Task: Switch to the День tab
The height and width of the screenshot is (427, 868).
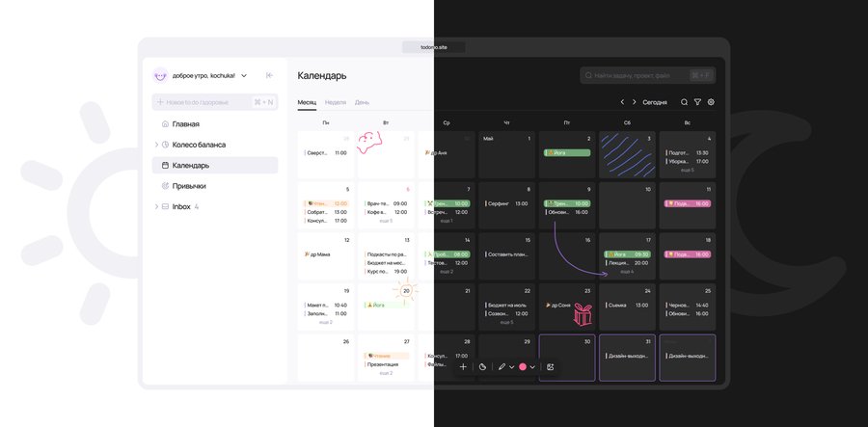Action: point(362,102)
